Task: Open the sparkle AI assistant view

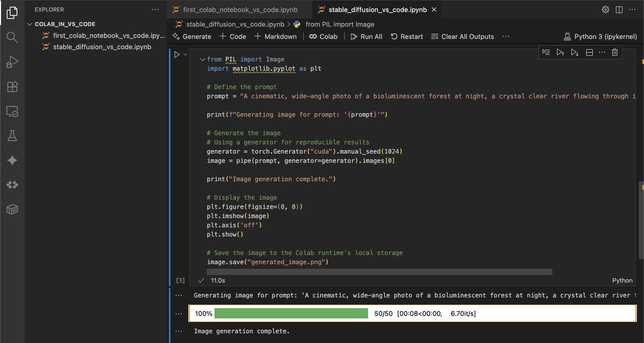Action: coord(12,160)
